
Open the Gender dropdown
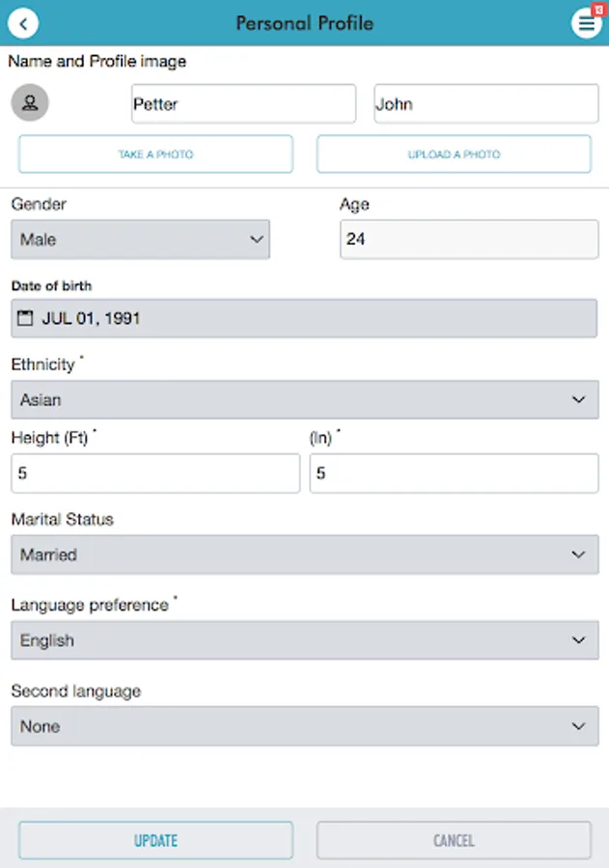(x=140, y=239)
